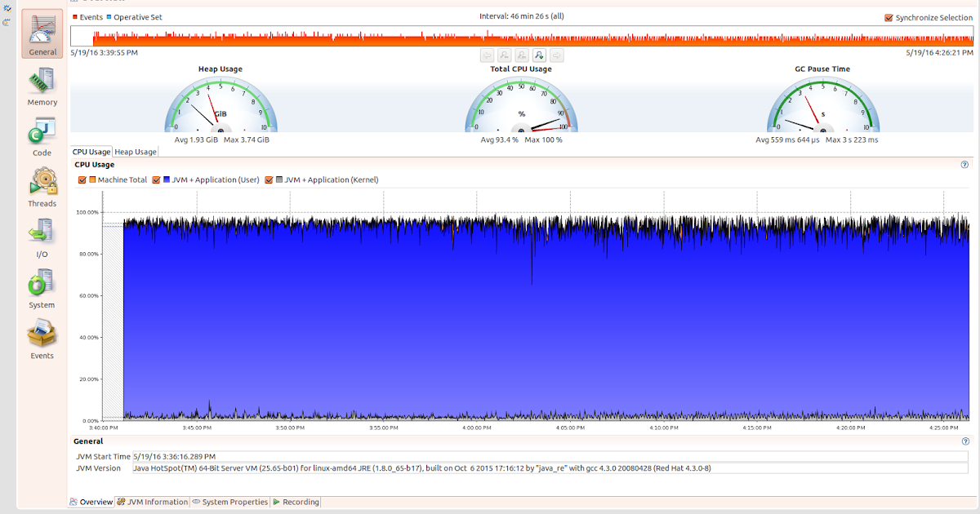The height and width of the screenshot is (514, 980).
Task: Click a zoom-out magnifier icon on the chart toolbar
Action: [504, 55]
